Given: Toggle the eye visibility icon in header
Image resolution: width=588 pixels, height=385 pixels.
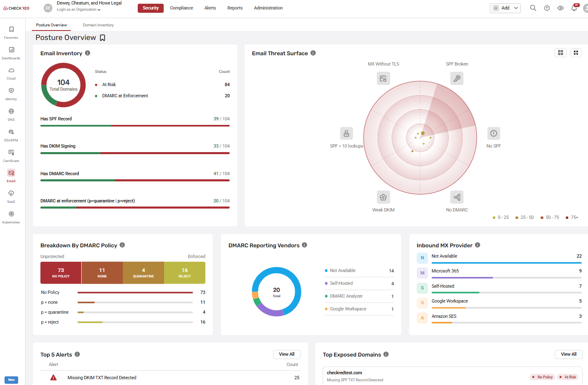Looking at the screenshot, I should (560, 8).
